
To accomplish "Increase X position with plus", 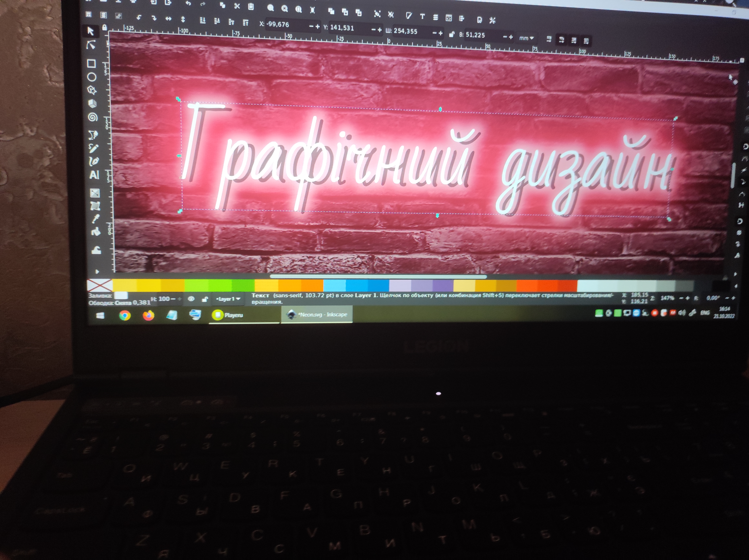I will pyautogui.click(x=318, y=26).
